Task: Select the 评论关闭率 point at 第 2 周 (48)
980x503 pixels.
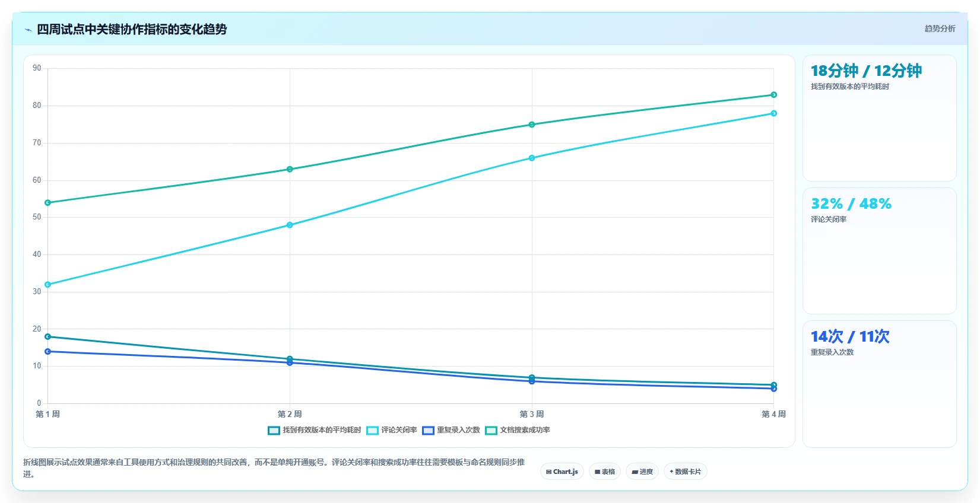Action: pos(290,225)
